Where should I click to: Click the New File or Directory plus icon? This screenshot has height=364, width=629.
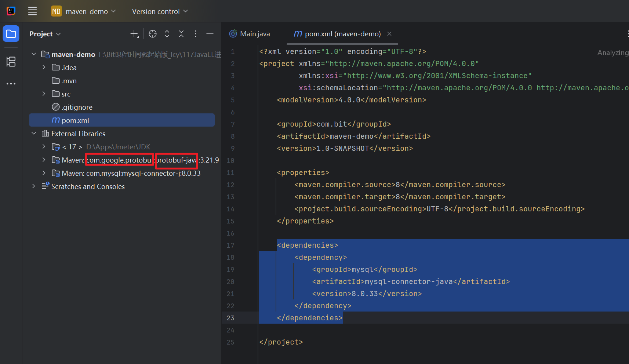tap(134, 34)
